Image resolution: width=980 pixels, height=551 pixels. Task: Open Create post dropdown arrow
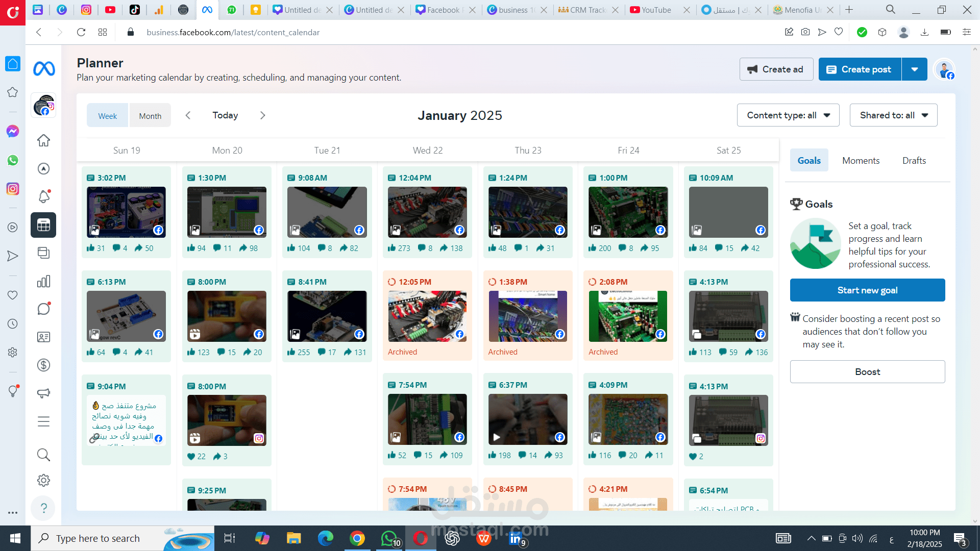915,69
